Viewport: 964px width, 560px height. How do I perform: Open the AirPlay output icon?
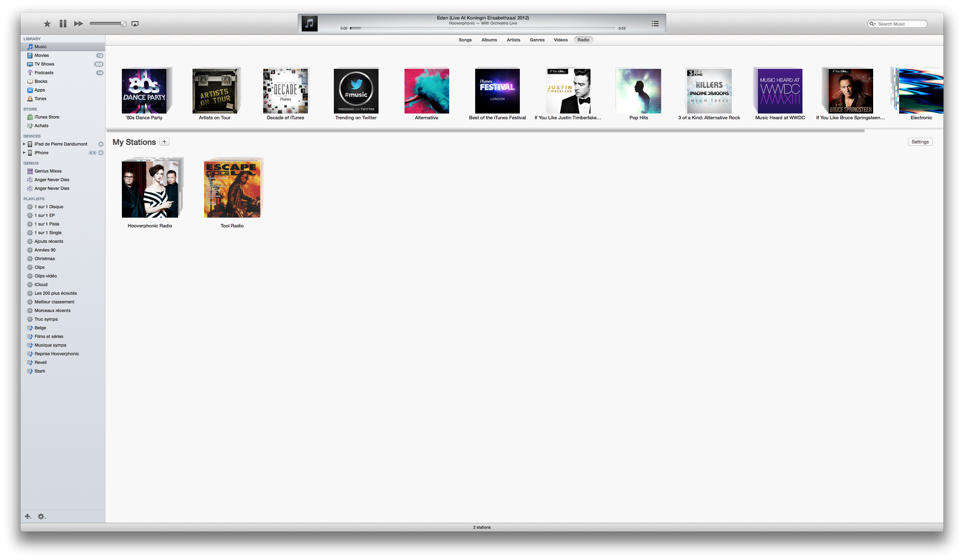[x=135, y=24]
